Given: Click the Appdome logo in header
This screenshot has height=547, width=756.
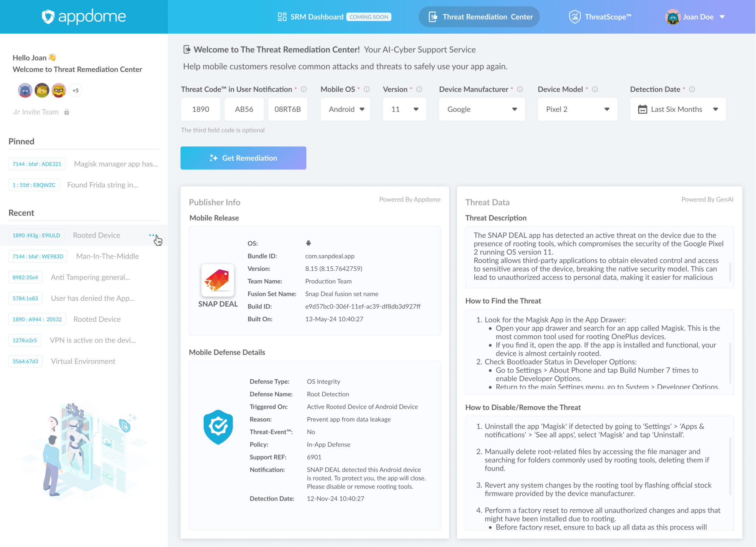Looking at the screenshot, I should pos(84,17).
